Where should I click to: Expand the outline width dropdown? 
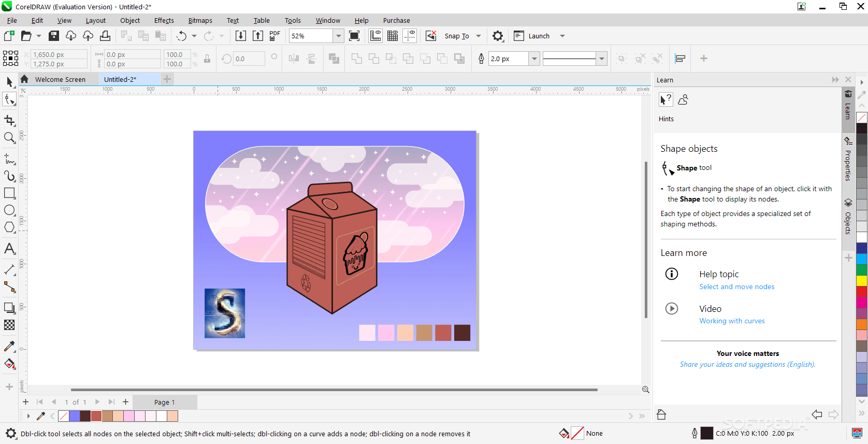(x=534, y=59)
